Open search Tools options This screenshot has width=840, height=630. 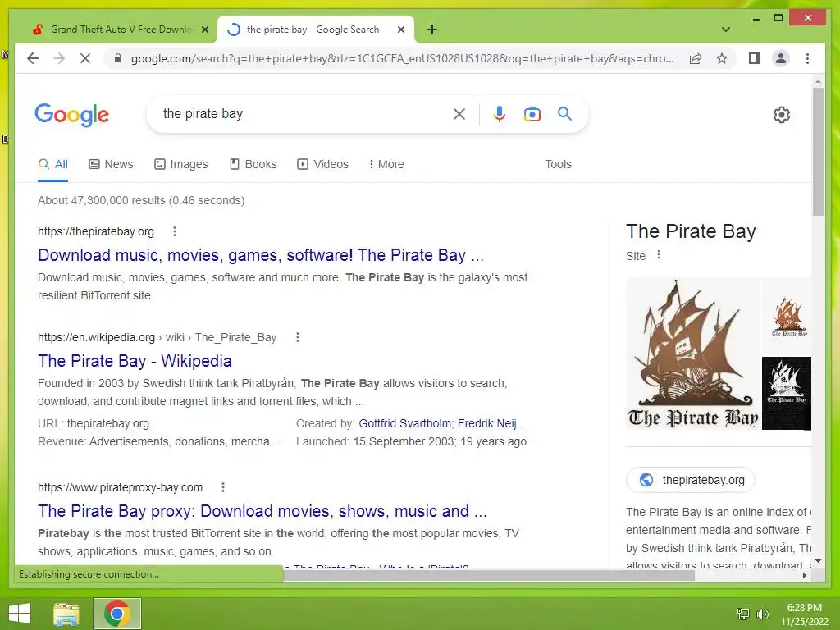coord(558,164)
